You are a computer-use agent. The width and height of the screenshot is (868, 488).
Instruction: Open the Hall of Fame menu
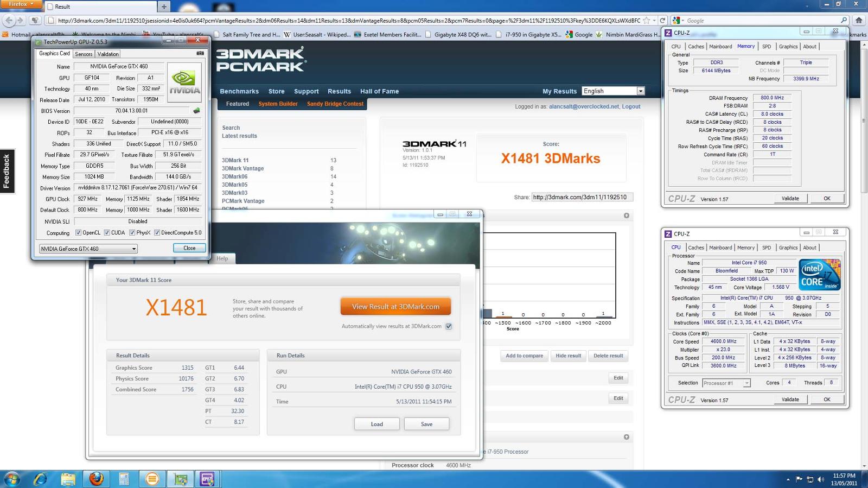pos(379,91)
